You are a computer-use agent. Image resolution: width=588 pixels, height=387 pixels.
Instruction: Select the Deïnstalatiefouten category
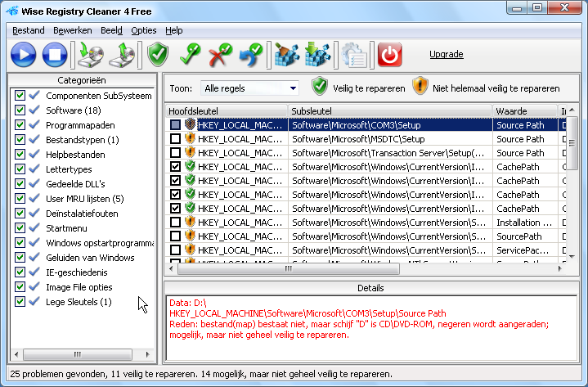82,213
